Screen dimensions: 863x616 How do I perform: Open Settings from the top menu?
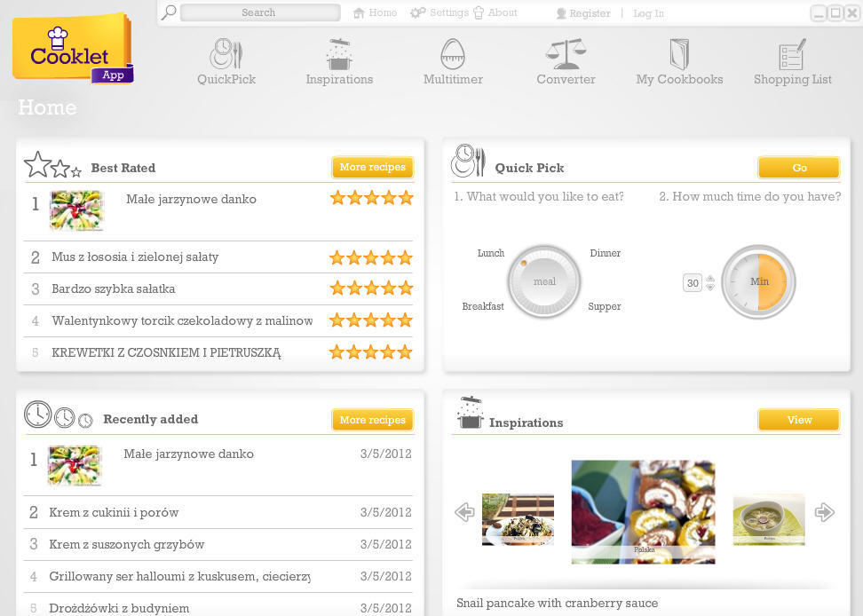click(449, 12)
